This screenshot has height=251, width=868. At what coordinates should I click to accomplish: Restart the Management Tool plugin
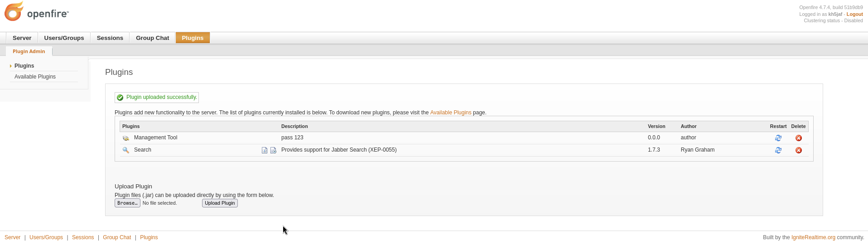pyautogui.click(x=778, y=138)
